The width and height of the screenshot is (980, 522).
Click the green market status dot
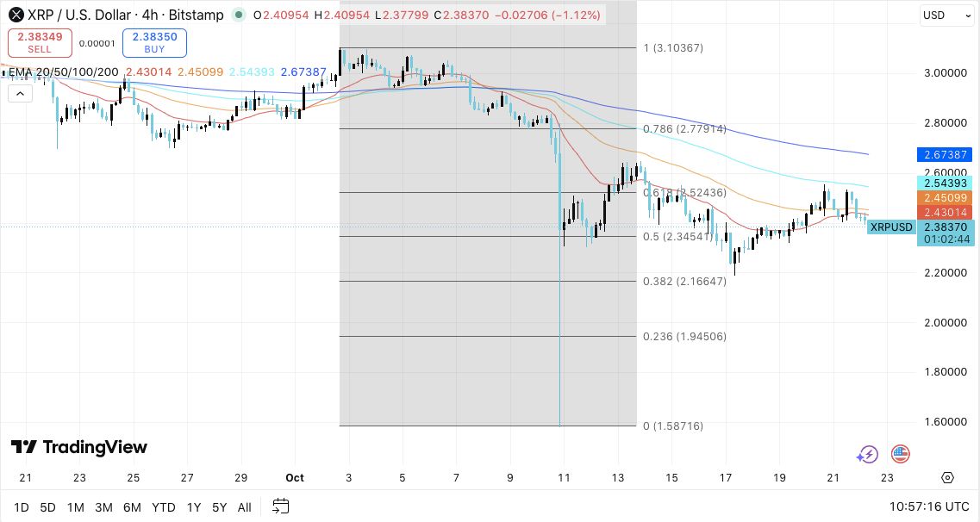[236, 16]
